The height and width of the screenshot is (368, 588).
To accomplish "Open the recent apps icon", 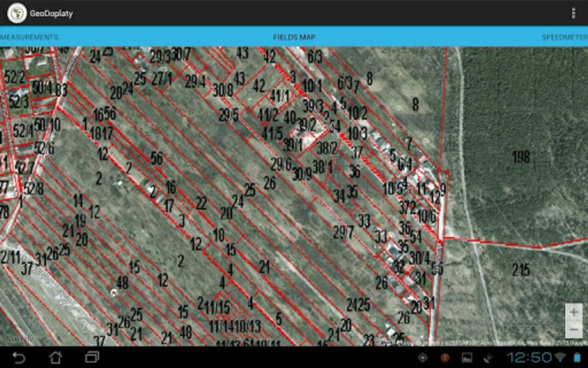I will [x=92, y=358].
